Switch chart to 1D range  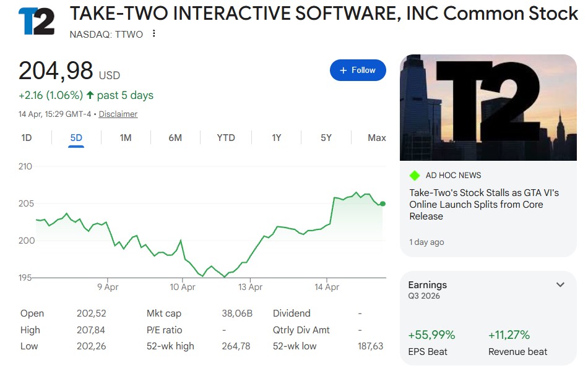[x=27, y=138]
